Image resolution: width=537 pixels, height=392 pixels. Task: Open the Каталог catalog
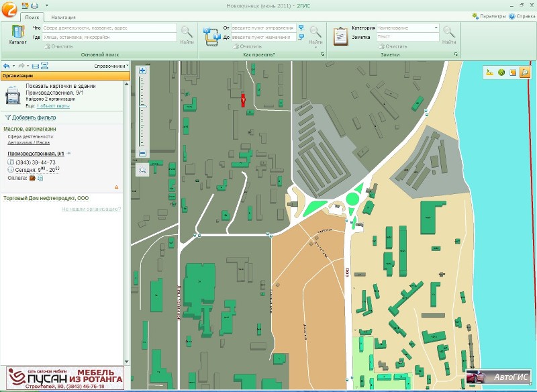[x=18, y=35]
